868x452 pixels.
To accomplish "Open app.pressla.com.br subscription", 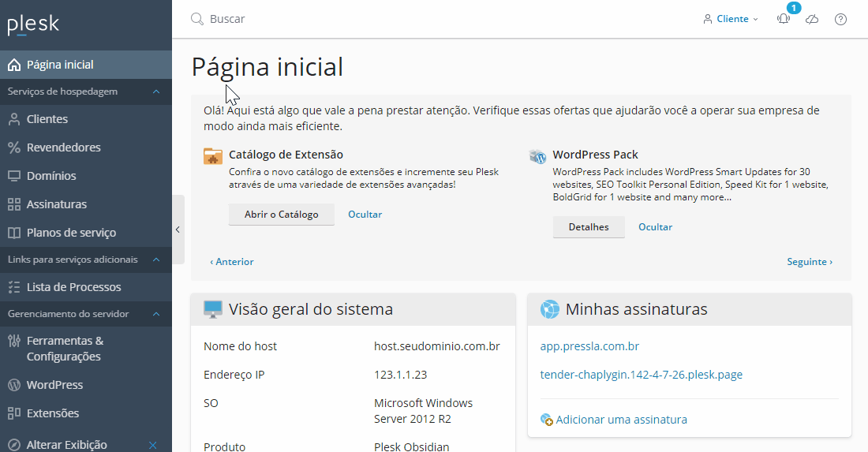I will [589, 346].
